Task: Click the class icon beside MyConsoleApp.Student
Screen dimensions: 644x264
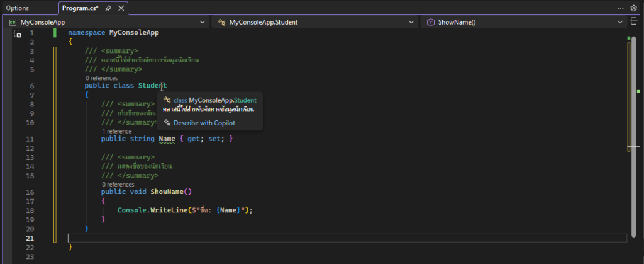Action: pos(222,22)
